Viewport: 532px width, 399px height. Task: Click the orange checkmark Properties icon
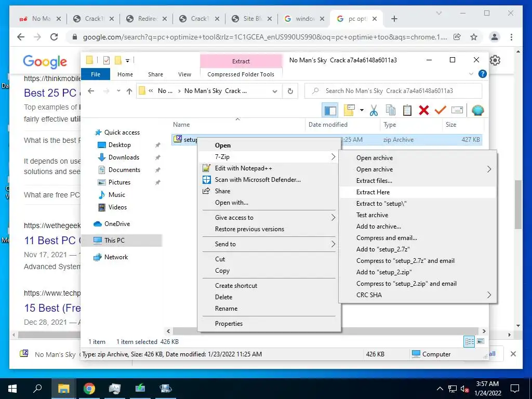(x=441, y=110)
